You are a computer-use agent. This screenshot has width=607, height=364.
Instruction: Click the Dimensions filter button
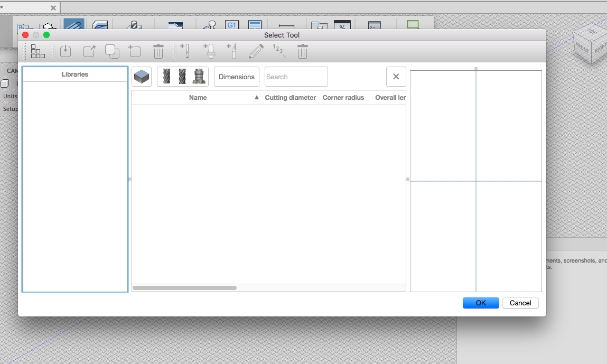237,77
